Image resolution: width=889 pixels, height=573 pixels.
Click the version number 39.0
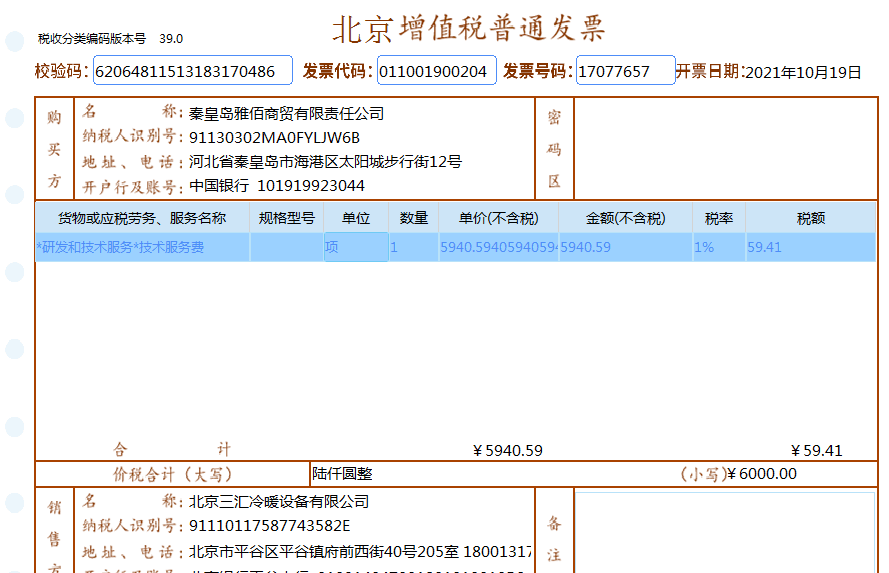click(x=171, y=39)
